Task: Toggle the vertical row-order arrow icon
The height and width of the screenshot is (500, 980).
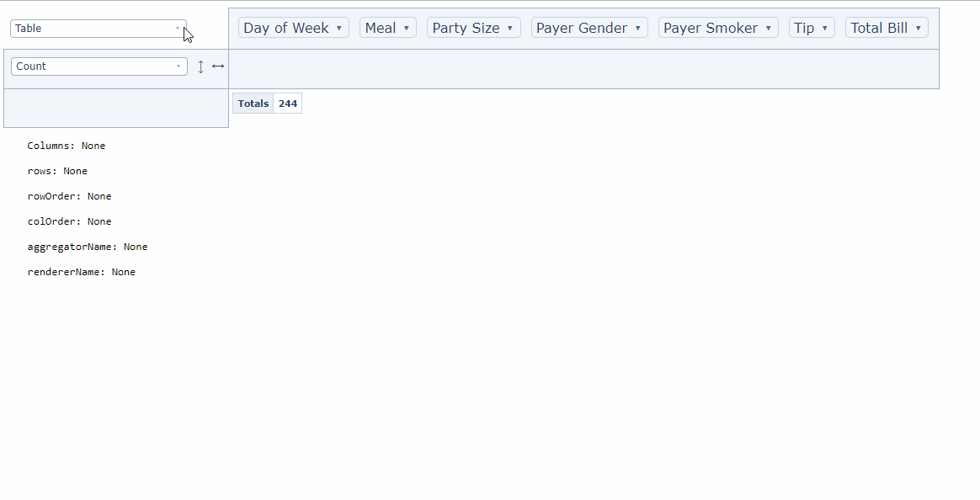Action: 200,66
